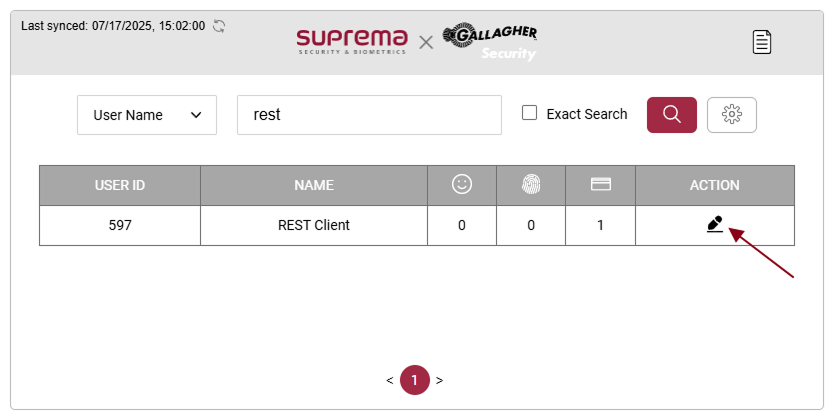Click the USER ID column header
The image size is (835, 420).
point(120,185)
